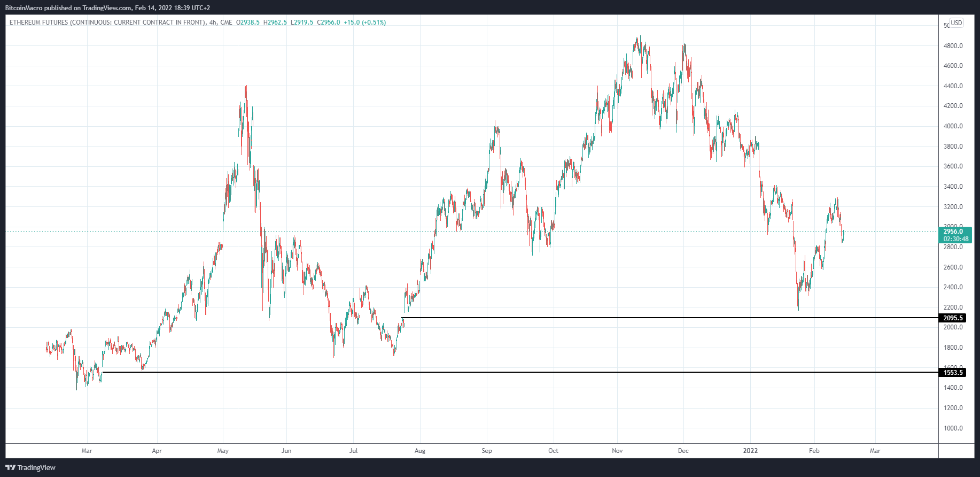Click the 1400.0 price axis label
Image resolution: width=980 pixels, height=477 pixels.
pyautogui.click(x=953, y=388)
